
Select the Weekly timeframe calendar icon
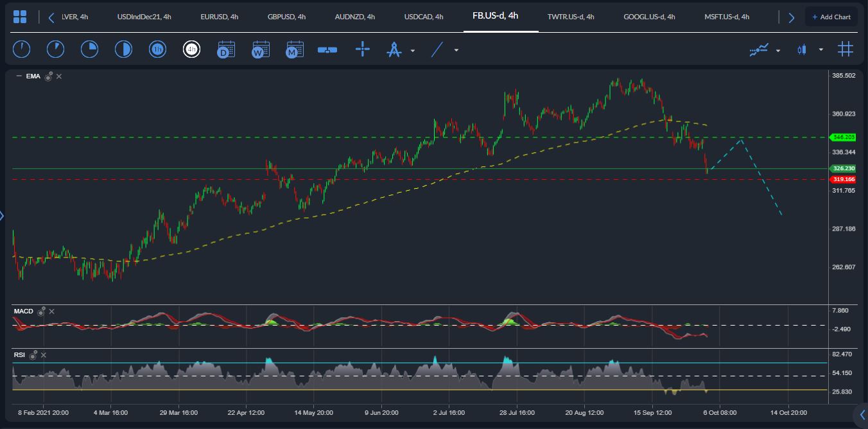pos(261,49)
